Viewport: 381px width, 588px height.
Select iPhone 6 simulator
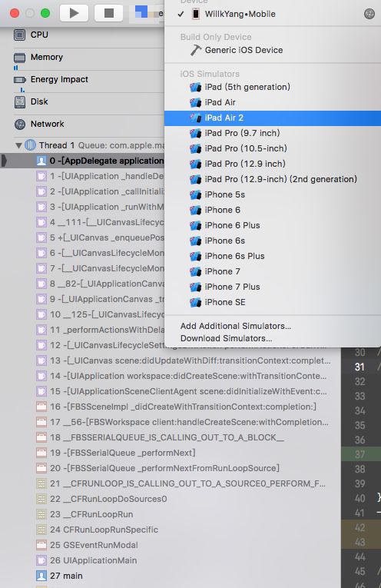pyautogui.click(x=273, y=210)
